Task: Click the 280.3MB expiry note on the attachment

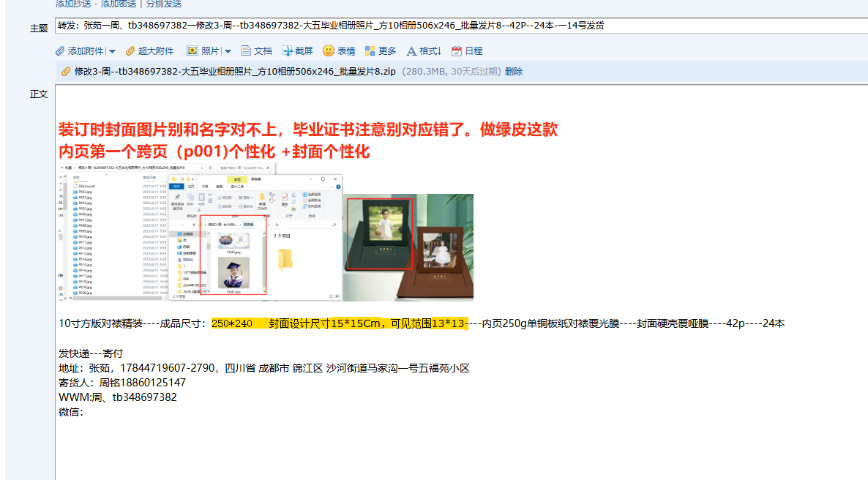Action: click(451, 72)
